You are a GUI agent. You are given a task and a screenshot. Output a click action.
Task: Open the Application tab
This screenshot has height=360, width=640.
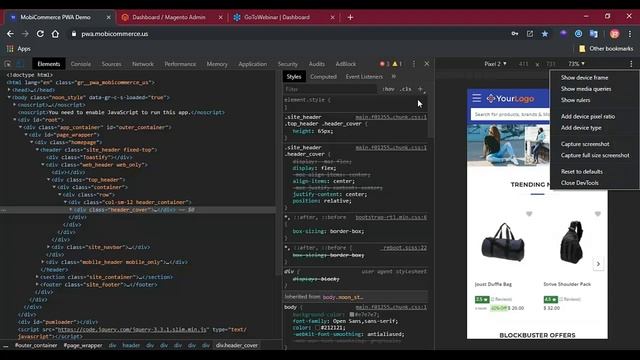tap(253, 64)
